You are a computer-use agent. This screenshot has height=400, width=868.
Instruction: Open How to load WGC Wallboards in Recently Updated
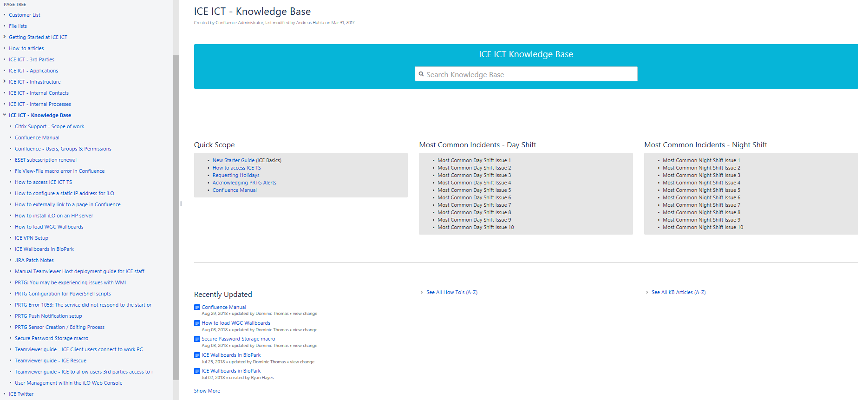pyautogui.click(x=236, y=323)
